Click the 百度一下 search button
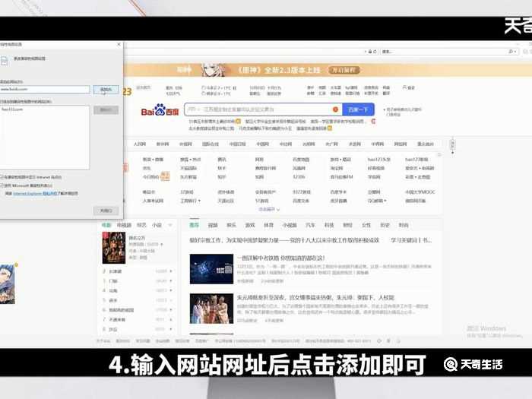 point(358,109)
